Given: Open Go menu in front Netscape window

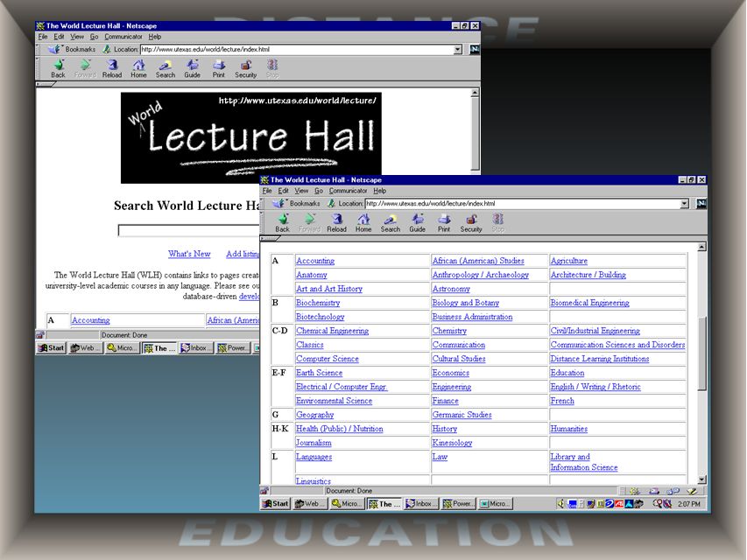Looking at the screenshot, I should [x=319, y=191].
